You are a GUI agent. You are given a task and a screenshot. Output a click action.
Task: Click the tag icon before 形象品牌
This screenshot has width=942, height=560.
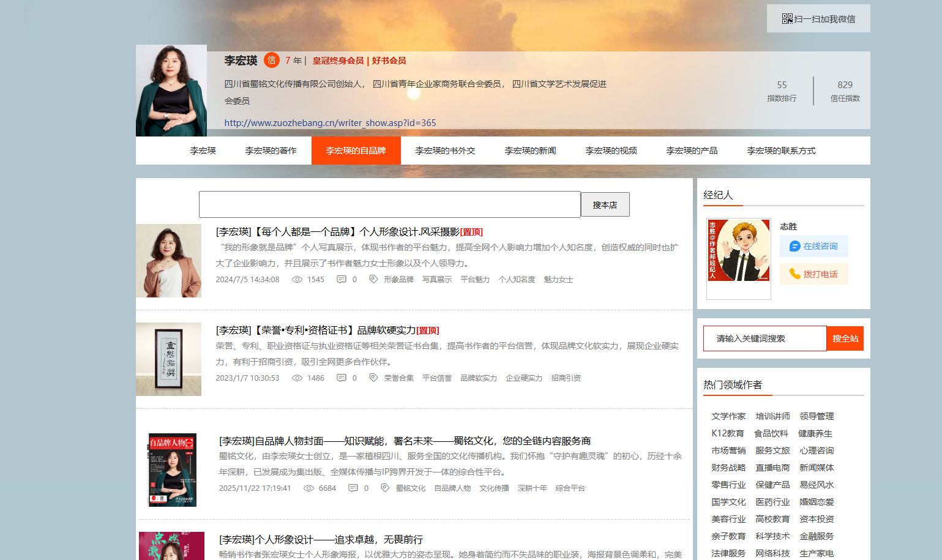[373, 280]
